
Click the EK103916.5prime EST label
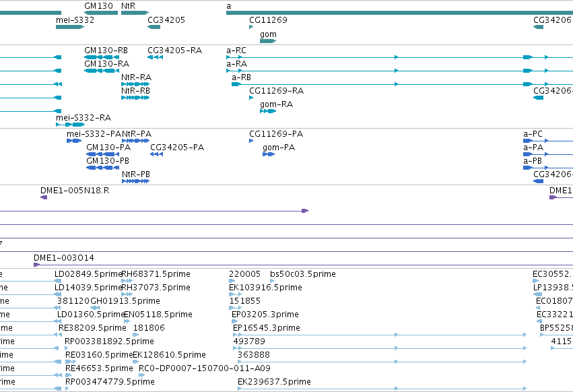click(x=266, y=288)
